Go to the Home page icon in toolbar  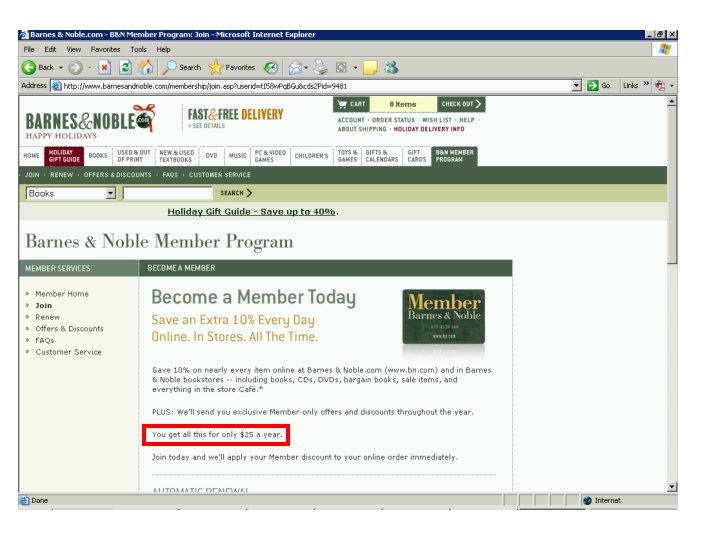[x=146, y=68]
